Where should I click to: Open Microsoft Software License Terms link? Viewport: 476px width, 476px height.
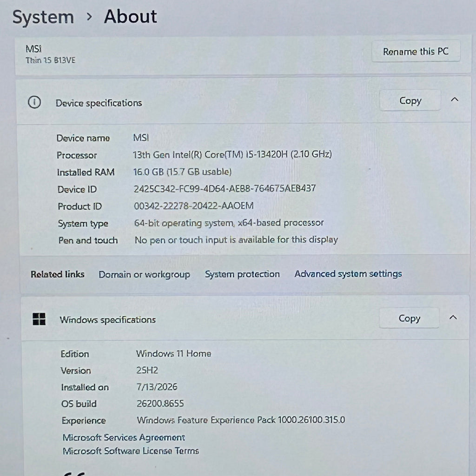pos(131,451)
